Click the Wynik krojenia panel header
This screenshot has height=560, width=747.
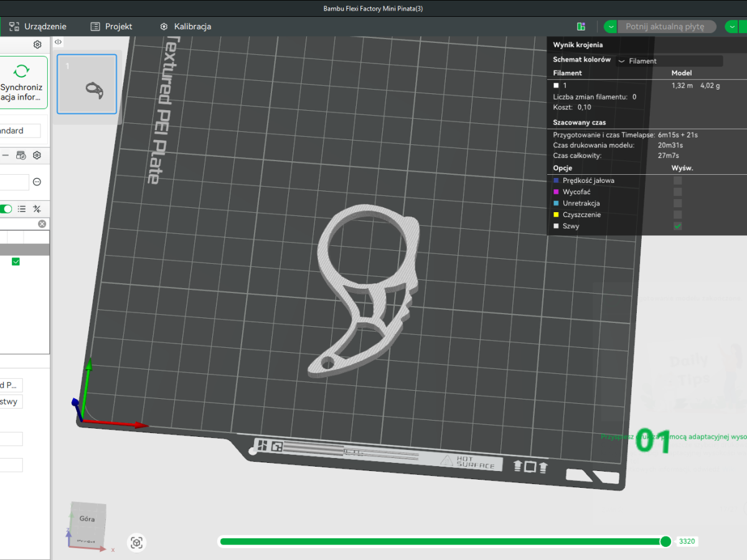click(578, 45)
